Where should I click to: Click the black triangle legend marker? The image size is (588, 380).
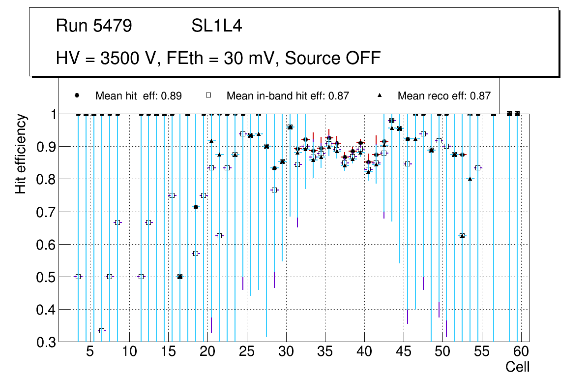pos(379,95)
